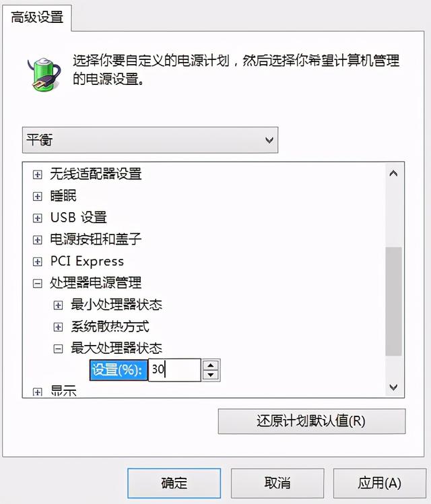Collapse 最大处理器状态 node
This screenshot has height=504, width=431.
point(58,348)
